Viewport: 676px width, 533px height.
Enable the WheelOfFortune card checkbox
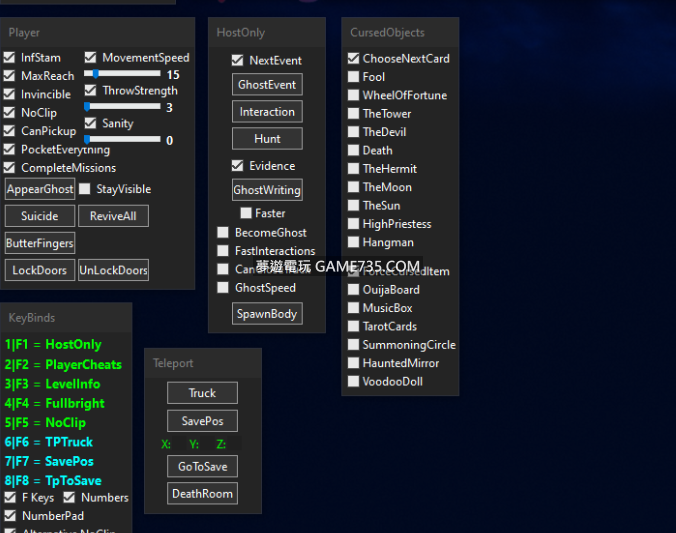353,95
